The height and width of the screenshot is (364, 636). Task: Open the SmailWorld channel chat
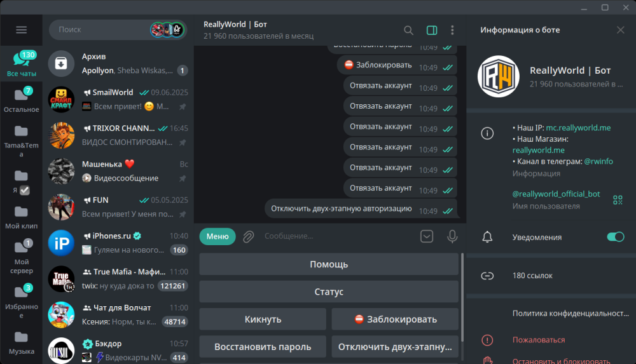118,99
